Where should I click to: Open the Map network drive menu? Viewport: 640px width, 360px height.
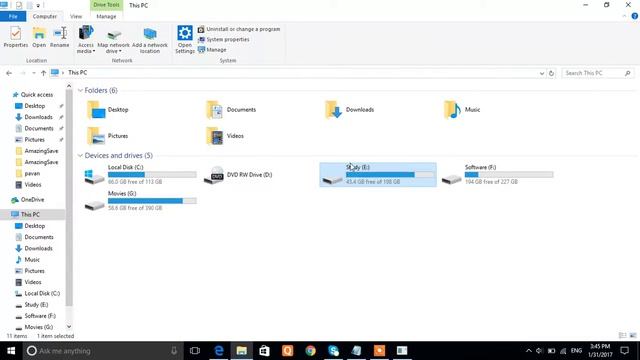(x=113, y=39)
